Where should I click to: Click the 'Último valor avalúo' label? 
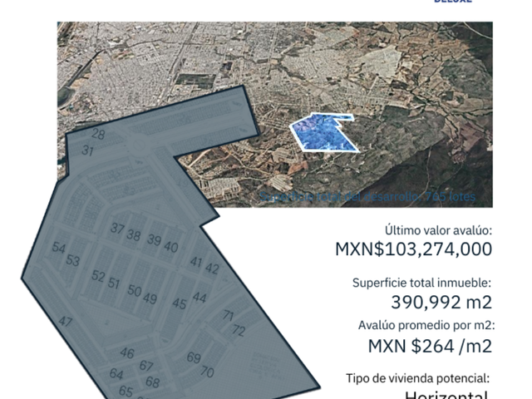coord(438,231)
